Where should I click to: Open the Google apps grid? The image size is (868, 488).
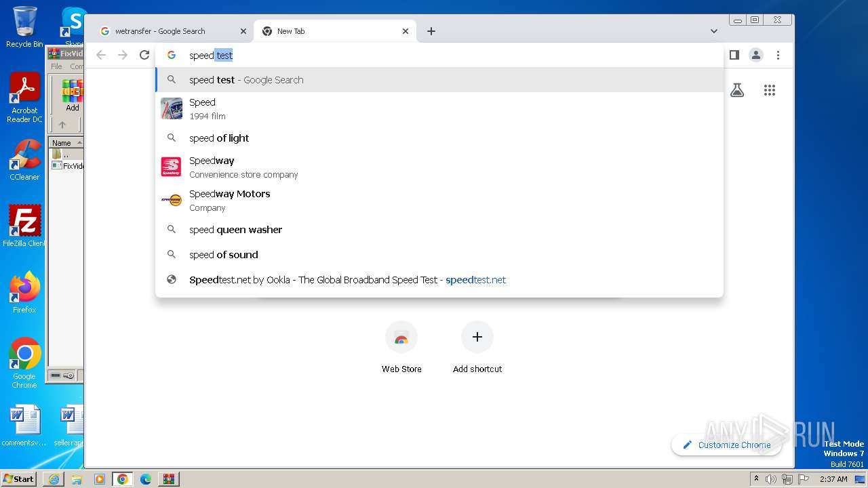pos(770,90)
